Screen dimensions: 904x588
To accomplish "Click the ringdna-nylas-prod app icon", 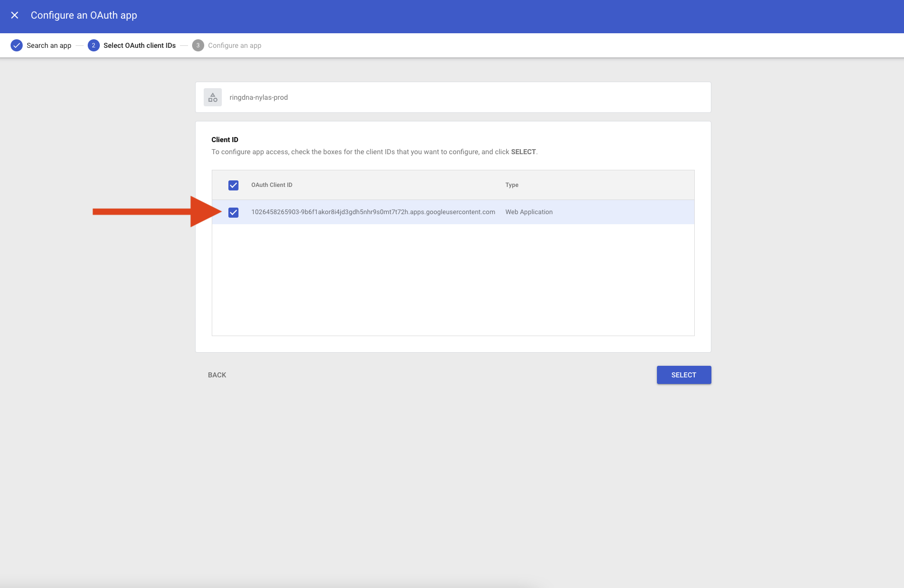I will coord(213,97).
